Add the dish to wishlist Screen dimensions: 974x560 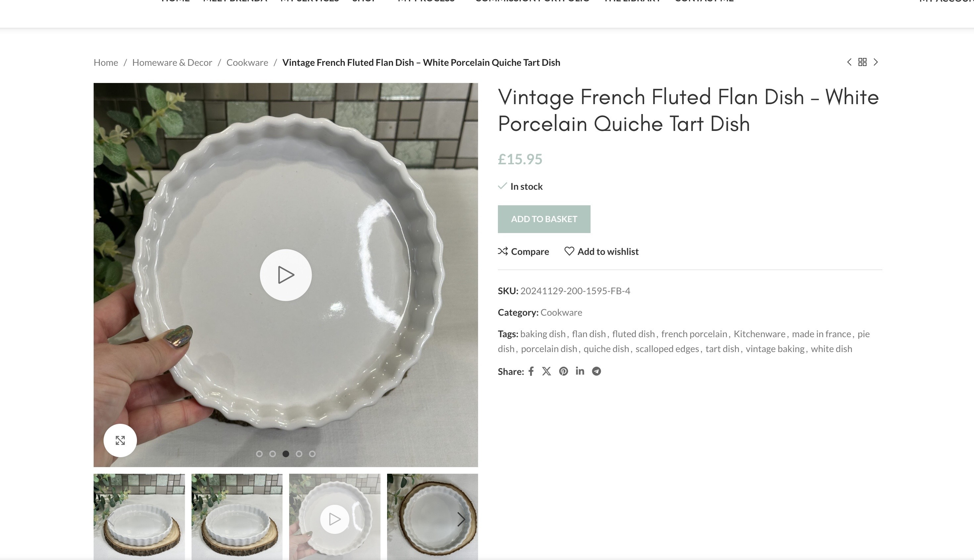tap(601, 252)
